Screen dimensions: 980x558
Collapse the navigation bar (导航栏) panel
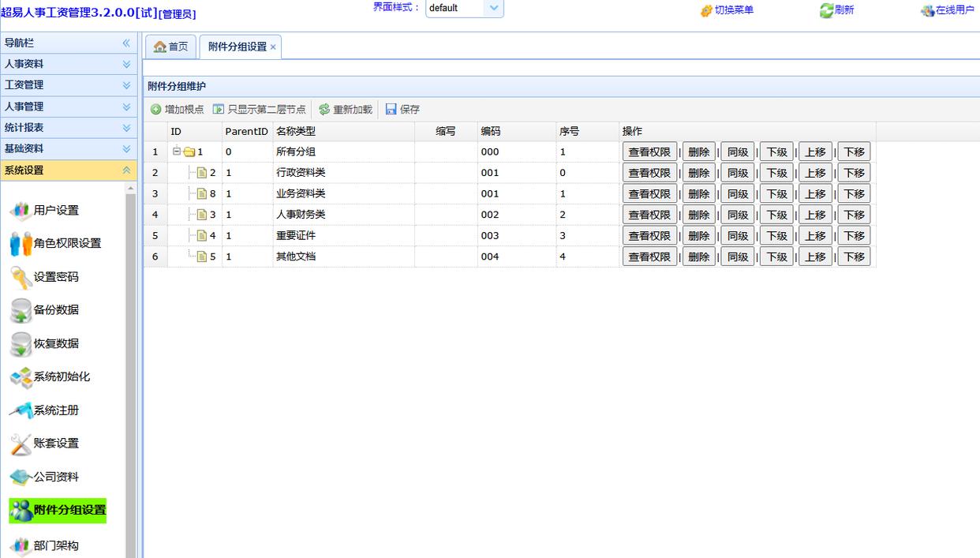coord(126,43)
